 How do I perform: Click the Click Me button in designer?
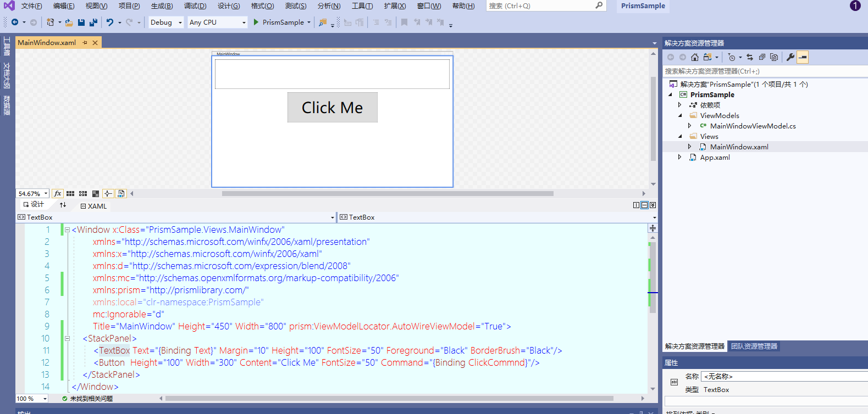332,108
